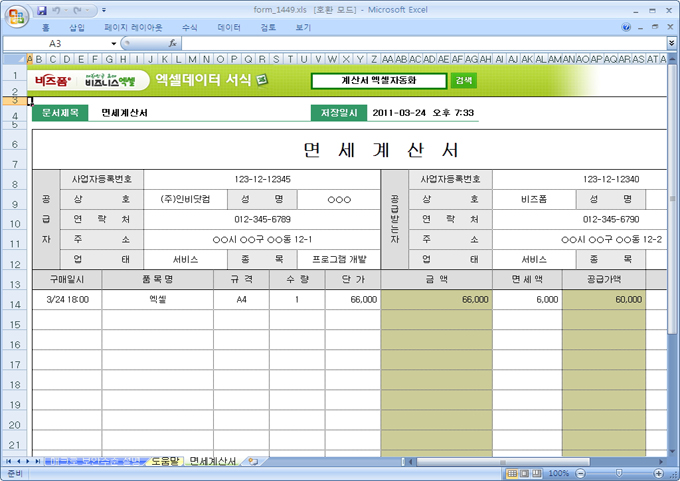This screenshot has width=680, height=481.
Task: Open the 수식 ribbon tab
Action: 189,28
